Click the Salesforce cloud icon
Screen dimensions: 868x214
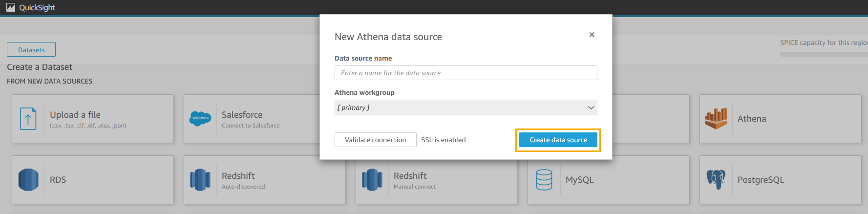tap(200, 118)
